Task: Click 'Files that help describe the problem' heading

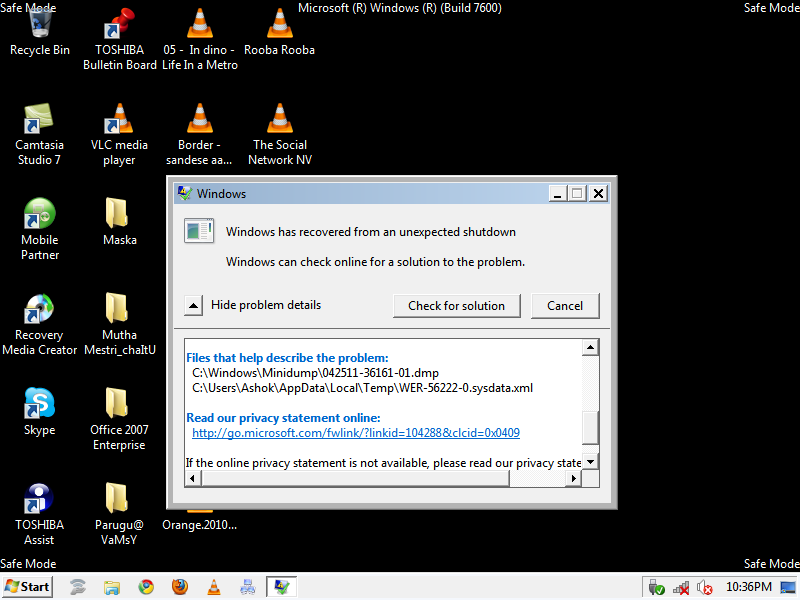Action: point(287,358)
